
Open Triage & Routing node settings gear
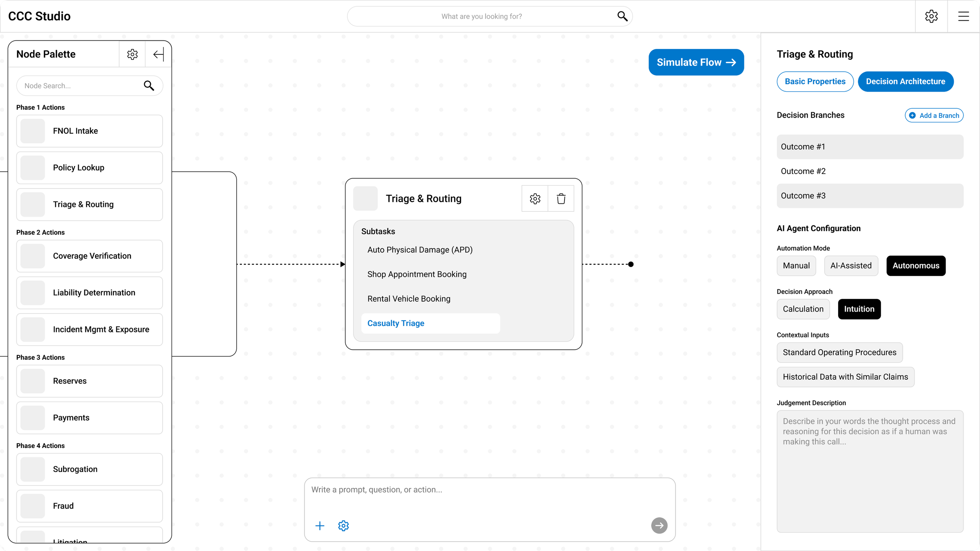coord(535,199)
